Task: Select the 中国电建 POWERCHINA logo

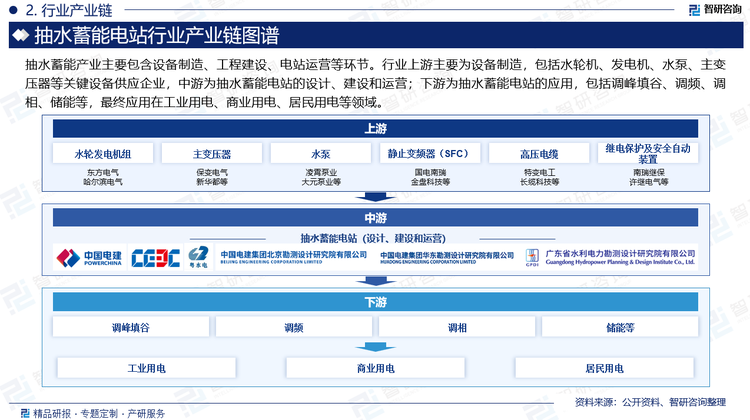Action: [89, 258]
